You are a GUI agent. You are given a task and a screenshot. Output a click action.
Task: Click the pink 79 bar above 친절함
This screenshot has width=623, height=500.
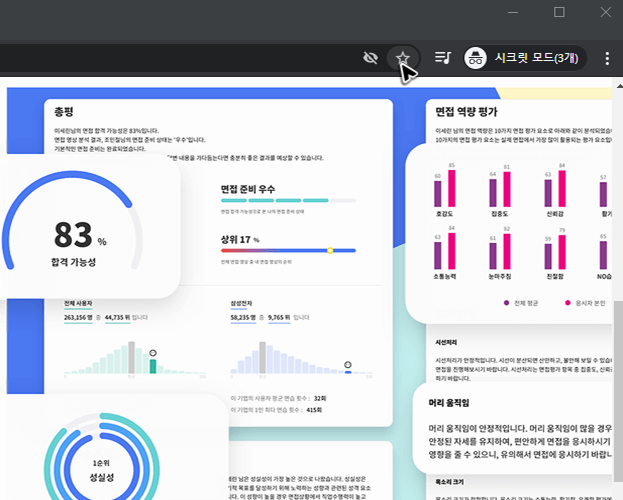pos(562,252)
